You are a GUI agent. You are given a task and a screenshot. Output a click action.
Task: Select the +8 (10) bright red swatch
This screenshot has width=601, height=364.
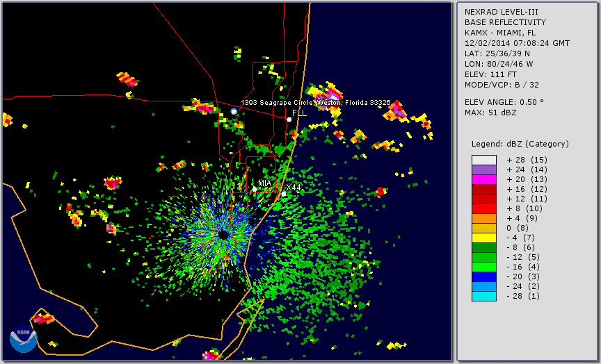coord(484,208)
